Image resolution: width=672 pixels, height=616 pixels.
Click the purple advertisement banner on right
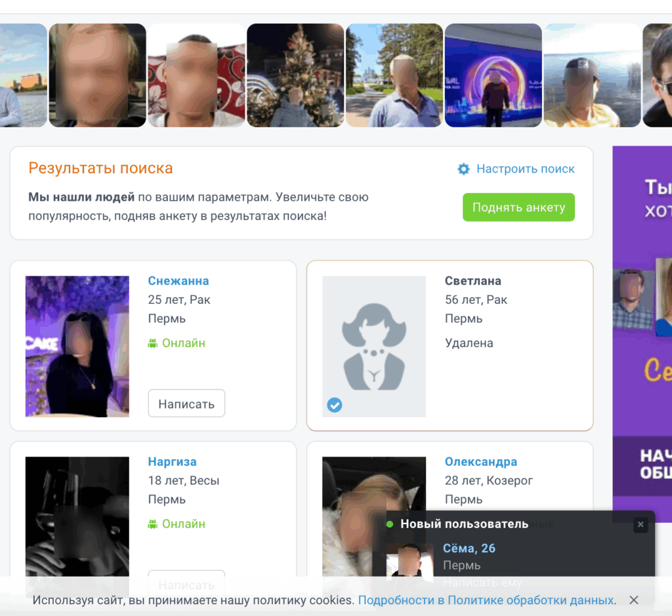tap(642, 328)
